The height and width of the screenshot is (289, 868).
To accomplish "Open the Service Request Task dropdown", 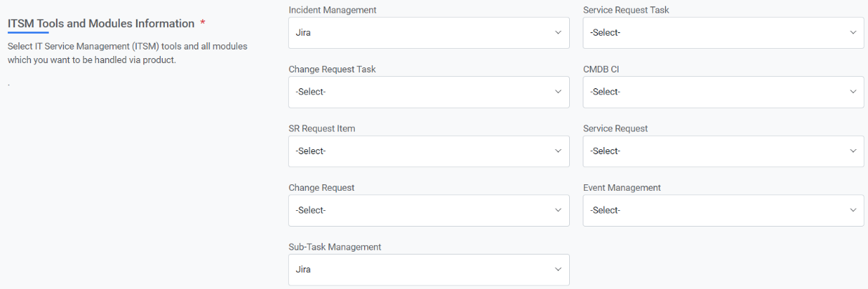I will [723, 33].
